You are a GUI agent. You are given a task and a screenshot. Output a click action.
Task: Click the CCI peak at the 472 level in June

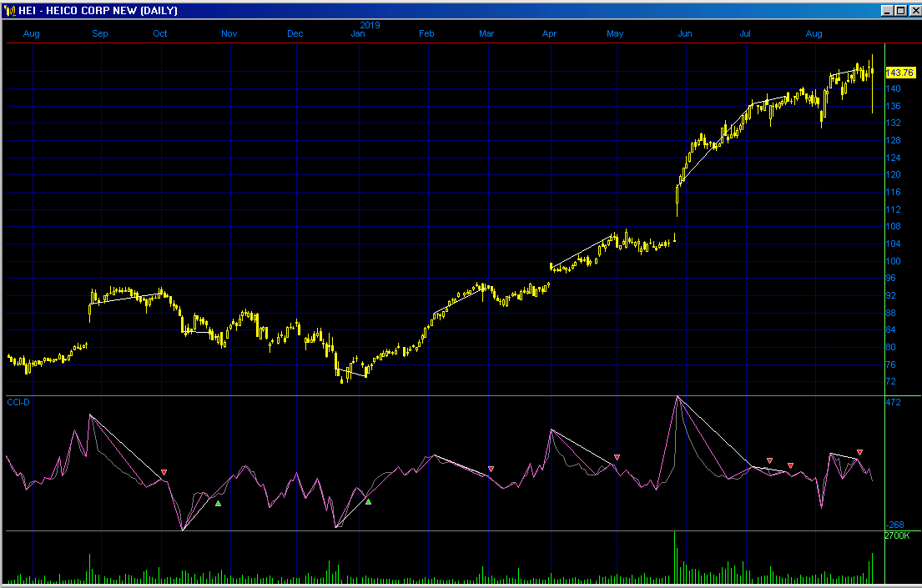(678, 398)
